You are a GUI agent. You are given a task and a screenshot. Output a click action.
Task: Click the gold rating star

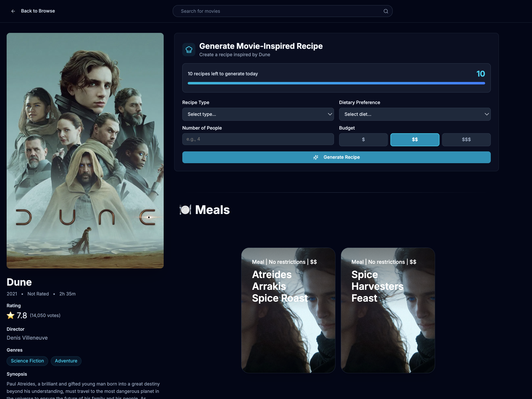click(x=11, y=315)
